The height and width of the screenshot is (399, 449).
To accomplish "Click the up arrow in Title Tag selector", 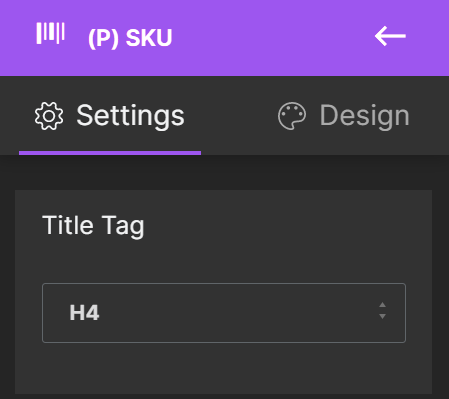I will coord(382,305).
